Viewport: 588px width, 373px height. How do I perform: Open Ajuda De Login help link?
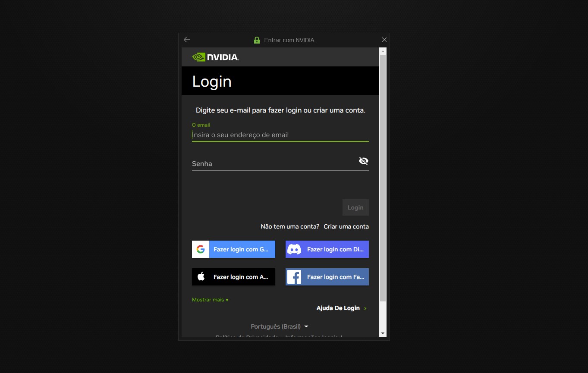(x=342, y=308)
